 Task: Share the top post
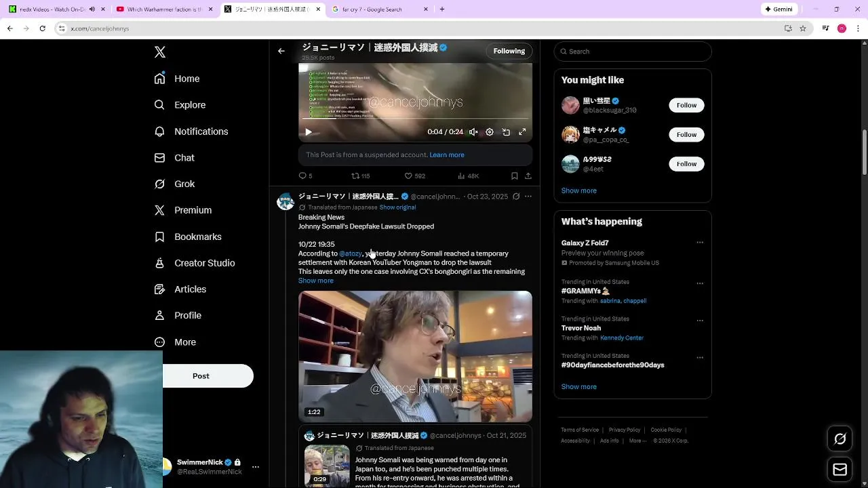click(x=528, y=176)
